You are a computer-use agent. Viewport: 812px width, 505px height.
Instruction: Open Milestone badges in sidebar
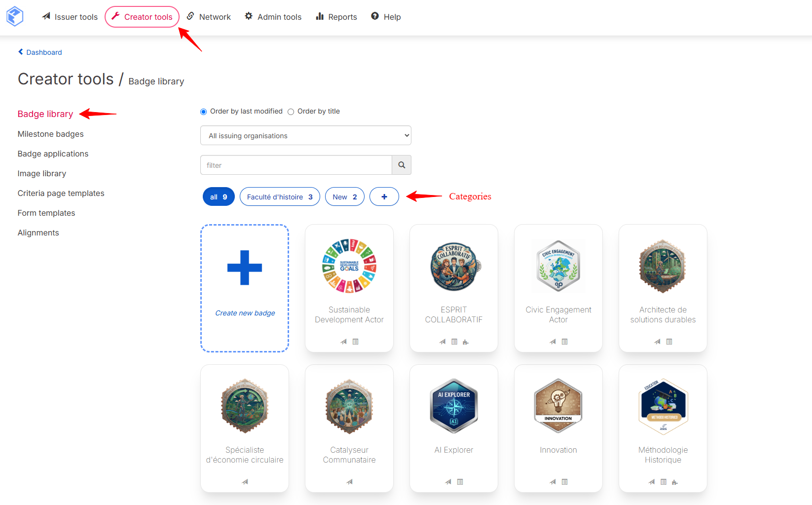point(51,134)
